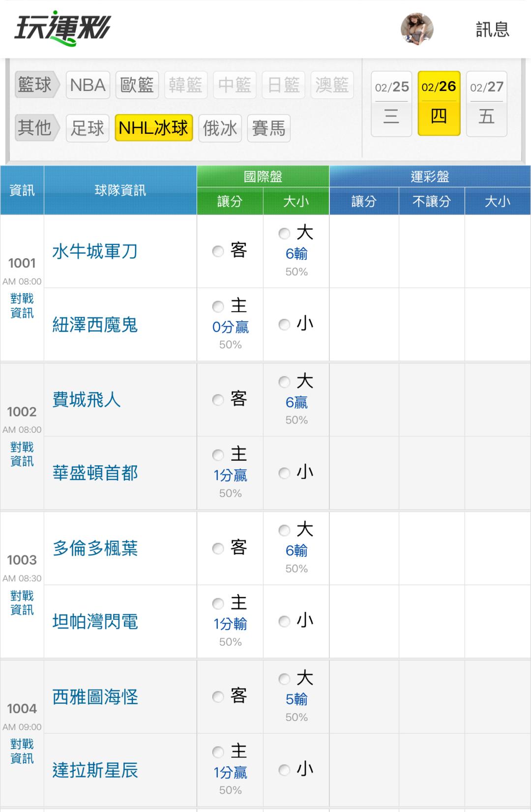Screen dimensions: 531x812
Task: Pick 客 spread for 水牛城軍刀
Action: pos(218,251)
